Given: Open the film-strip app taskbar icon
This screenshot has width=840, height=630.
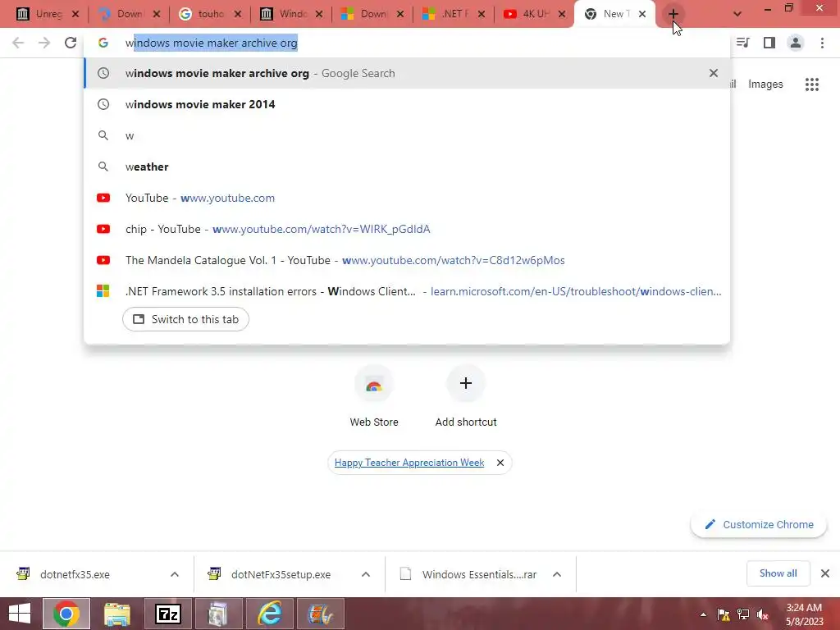Looking at the screenshot, I should tap(321, 614).
